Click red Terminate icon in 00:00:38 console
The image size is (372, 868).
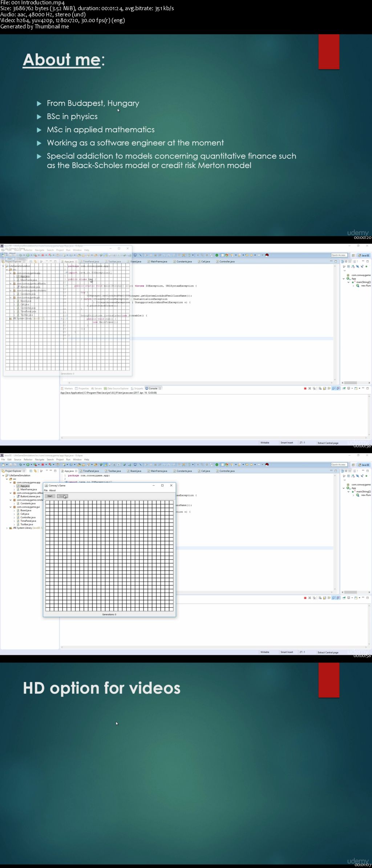point(305,388)
